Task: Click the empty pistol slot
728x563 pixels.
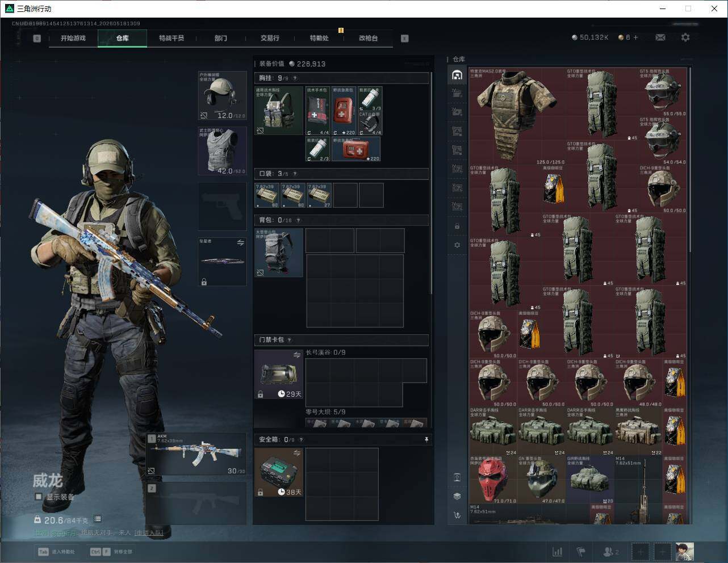Action: click(x=222, y=205)
